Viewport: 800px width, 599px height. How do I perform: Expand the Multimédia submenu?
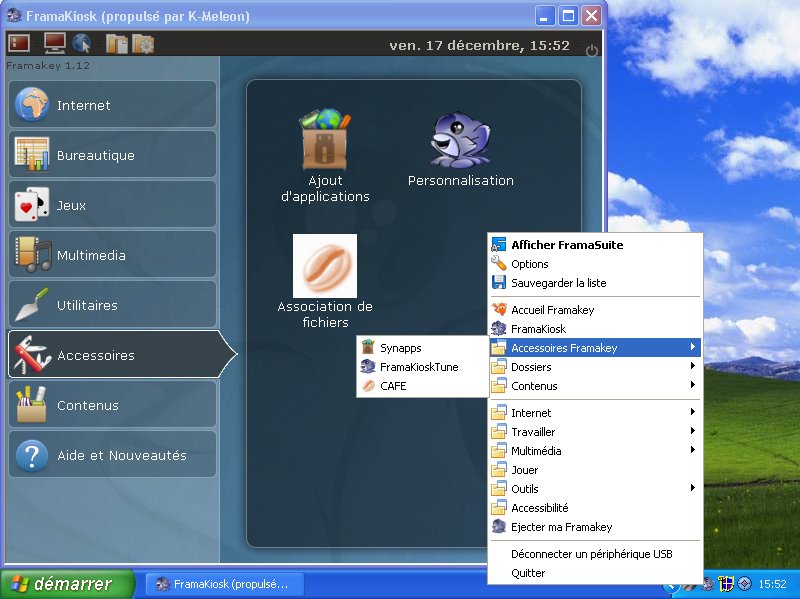[x=595, y=451]
